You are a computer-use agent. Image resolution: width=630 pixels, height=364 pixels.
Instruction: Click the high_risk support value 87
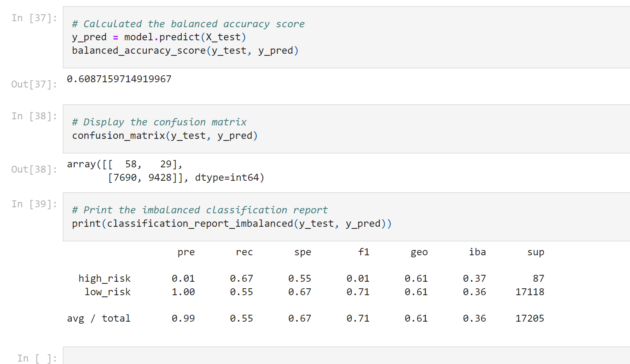coord(539,278)
